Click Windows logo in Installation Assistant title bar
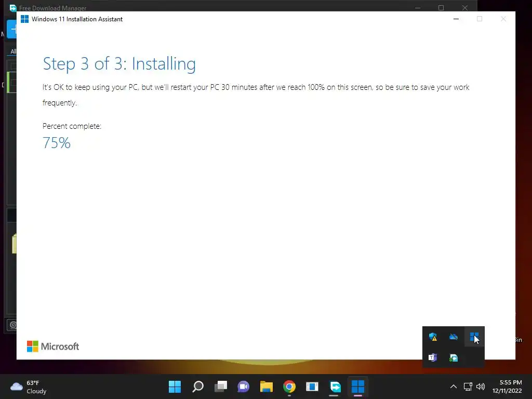The height and width of the screenshot is (399, 532). (24, 19)
